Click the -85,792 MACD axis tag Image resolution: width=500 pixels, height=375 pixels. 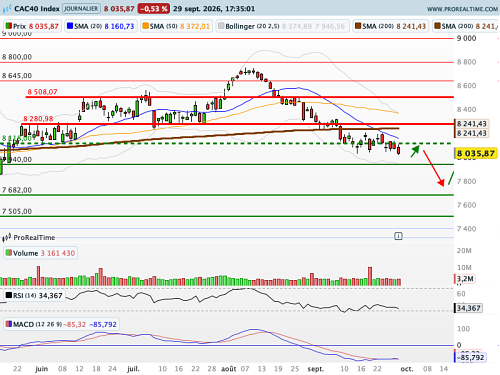[x=470, y=357]
